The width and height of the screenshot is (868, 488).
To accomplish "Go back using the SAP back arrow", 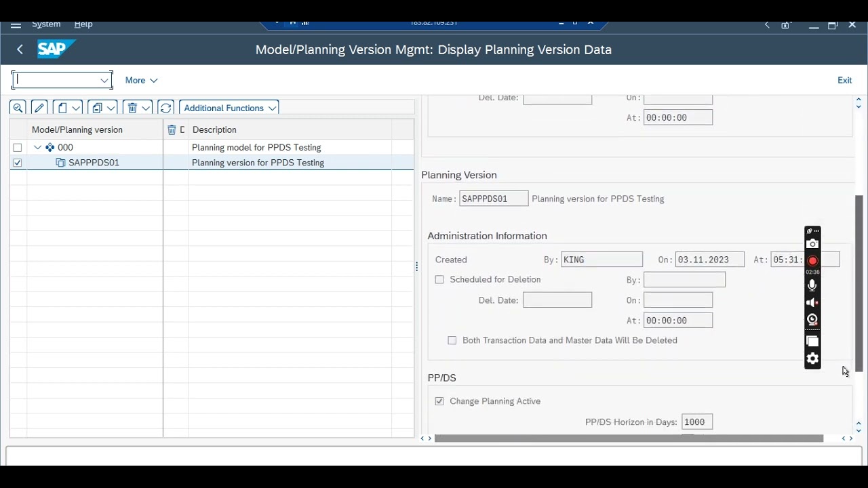I will pyautogui.click(x=20, y=49).
